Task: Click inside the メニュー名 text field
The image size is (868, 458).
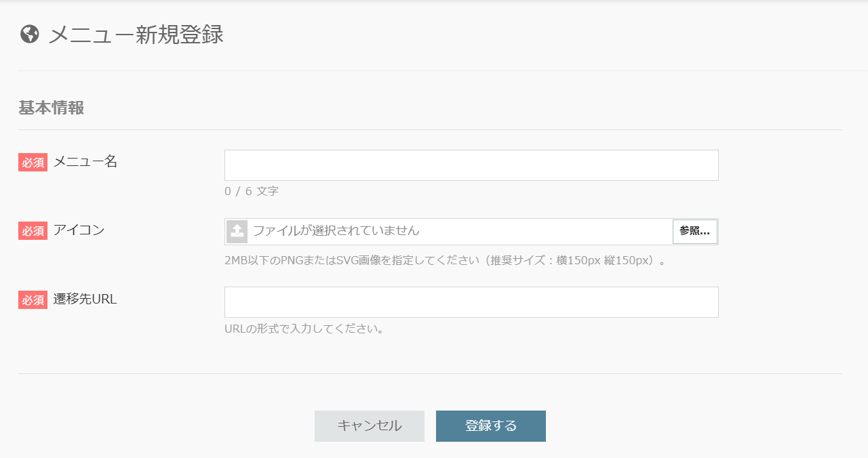Action: pos(471,165)
